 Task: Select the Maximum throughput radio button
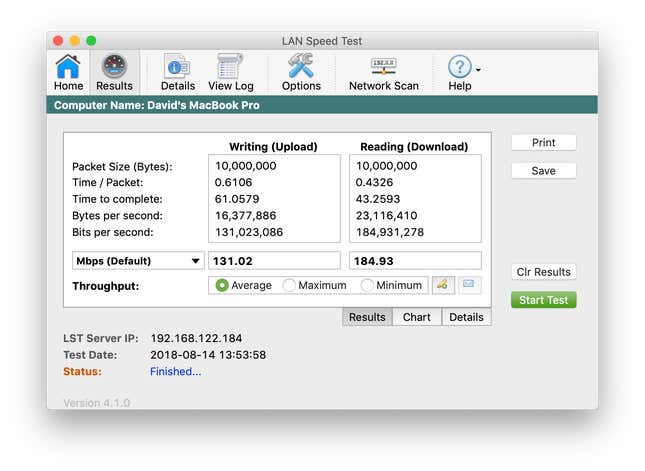click(289, 285)
